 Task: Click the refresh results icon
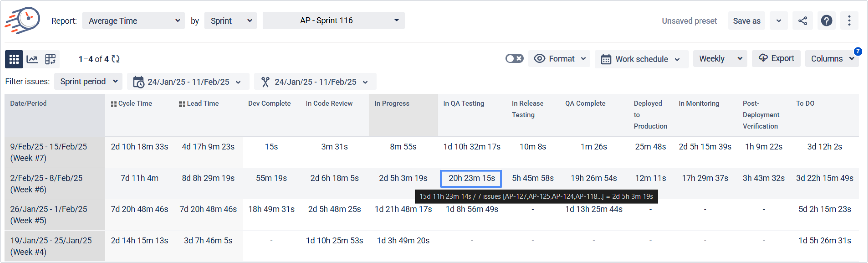coord(116,59)
